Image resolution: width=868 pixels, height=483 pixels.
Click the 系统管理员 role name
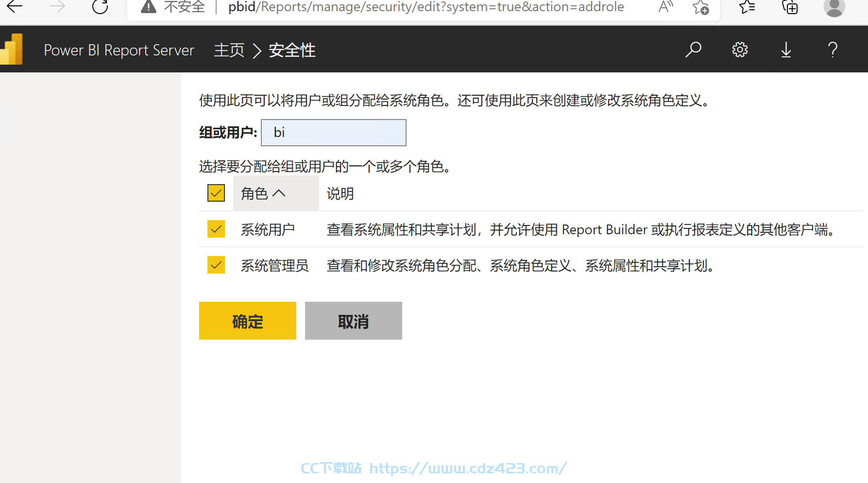tap(274, 265)
